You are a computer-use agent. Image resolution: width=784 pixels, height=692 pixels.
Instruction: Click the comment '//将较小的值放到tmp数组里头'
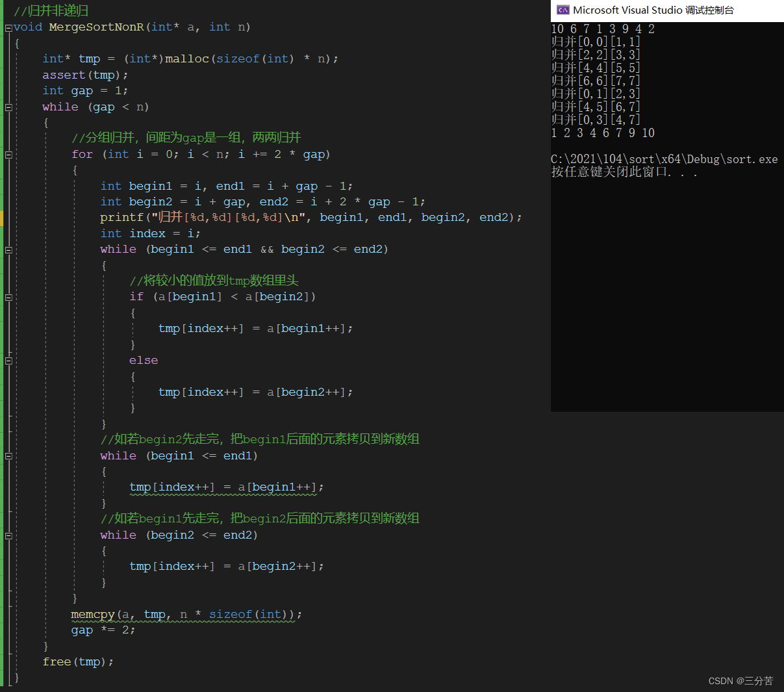click(x=214, y=281)
